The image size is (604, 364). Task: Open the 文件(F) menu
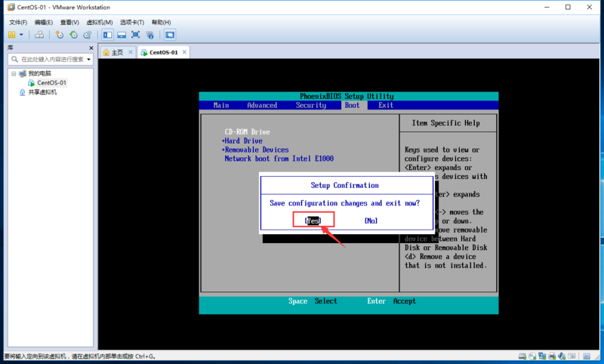(x=18, y=23)
